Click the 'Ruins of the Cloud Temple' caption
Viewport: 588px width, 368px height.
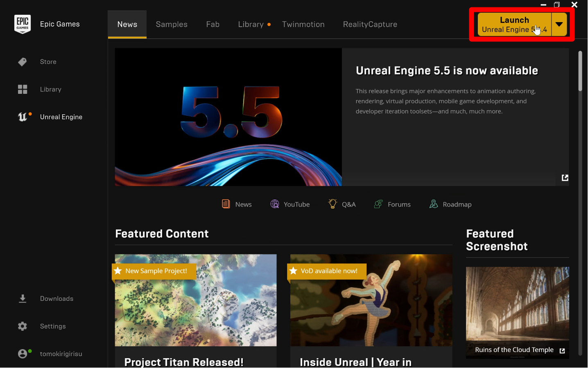514,350
